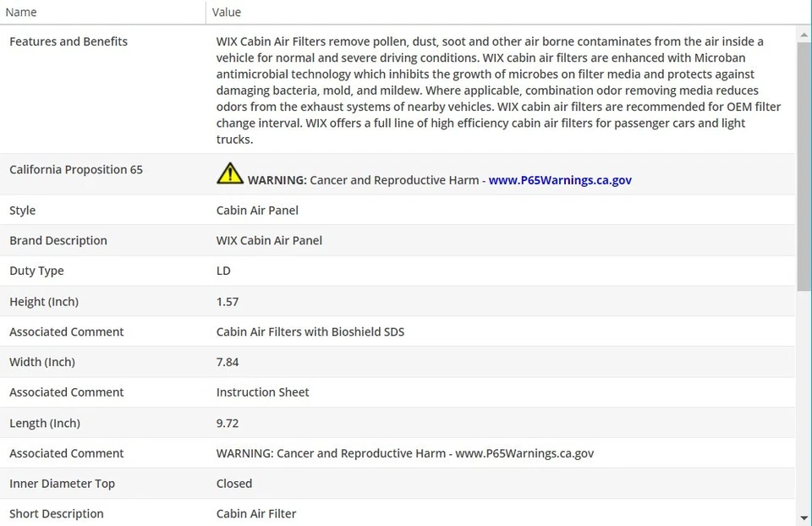This screenshot has height=526, width=812.
Task: Click the Height (Inch) label
Action: coord(44,301)
